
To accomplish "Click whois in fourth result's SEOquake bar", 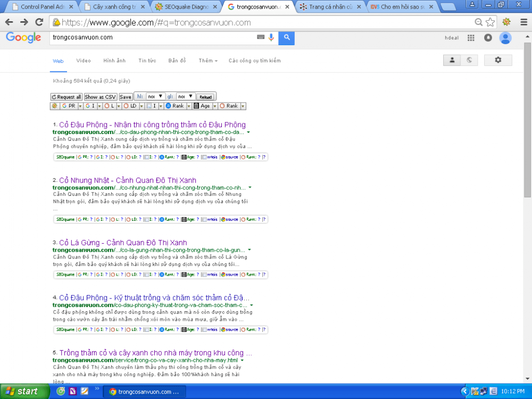I will point(210,329).
